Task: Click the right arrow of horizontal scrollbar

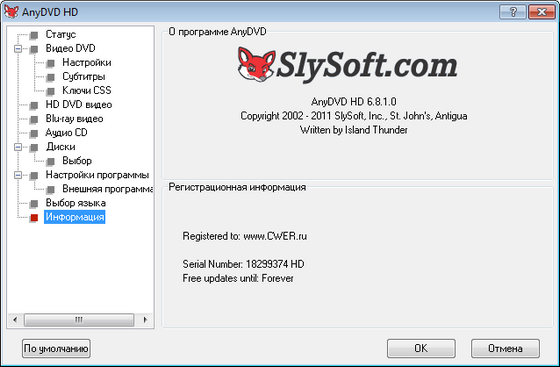Action: tap(145, 320)
